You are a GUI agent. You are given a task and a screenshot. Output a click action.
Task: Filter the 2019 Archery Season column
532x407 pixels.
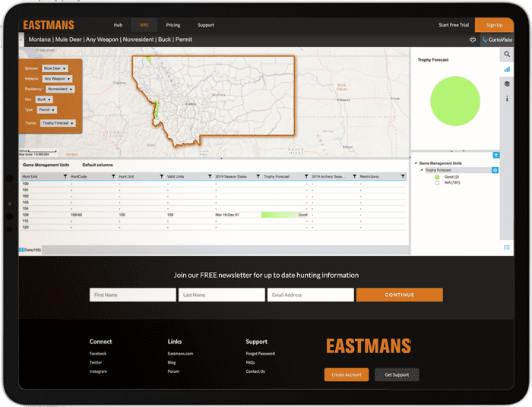click(x=354, y=177)
